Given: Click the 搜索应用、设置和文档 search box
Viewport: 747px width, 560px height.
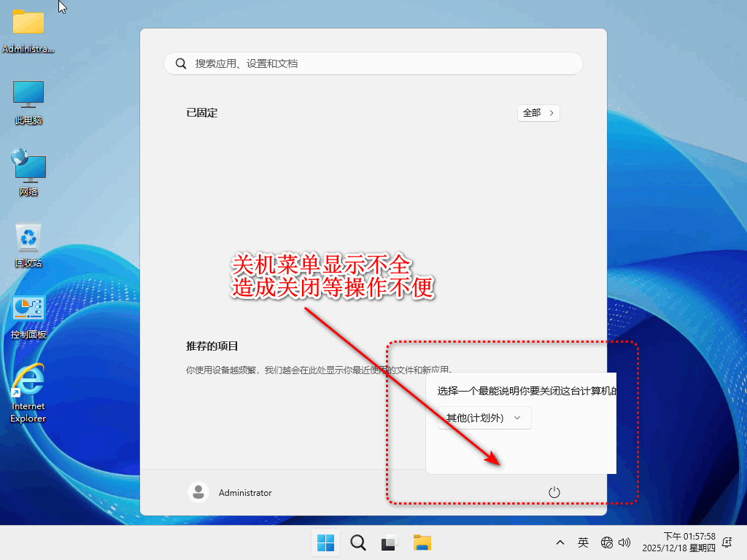Looking at the screenshot, I should (373, 63).
